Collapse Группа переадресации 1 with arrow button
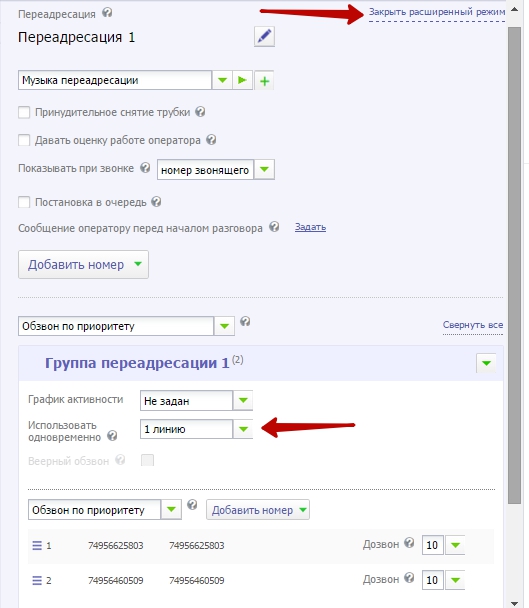 (x=486, y=363)
